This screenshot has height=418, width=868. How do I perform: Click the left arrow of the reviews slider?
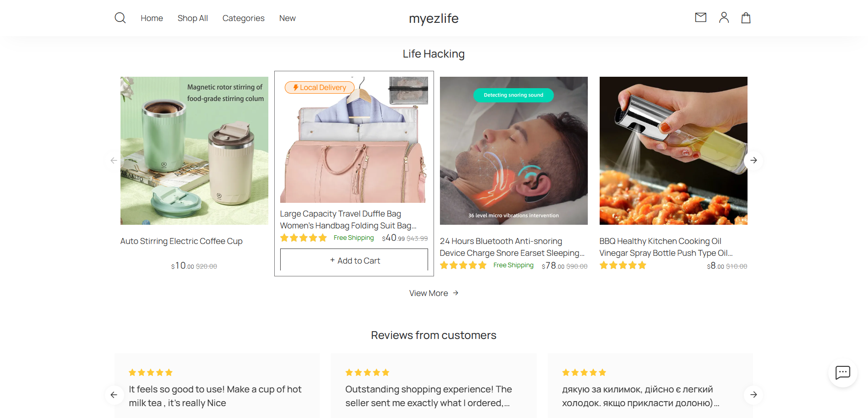[115, 395]
